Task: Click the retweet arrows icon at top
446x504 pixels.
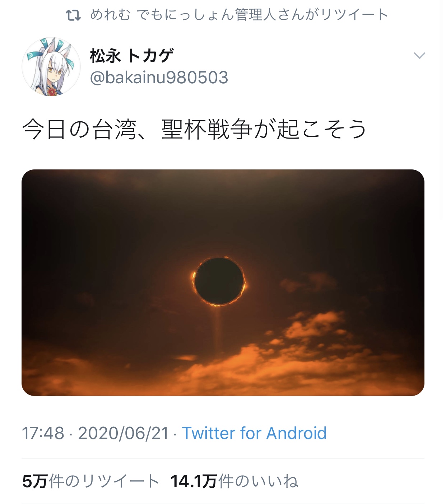Action: 73,15
